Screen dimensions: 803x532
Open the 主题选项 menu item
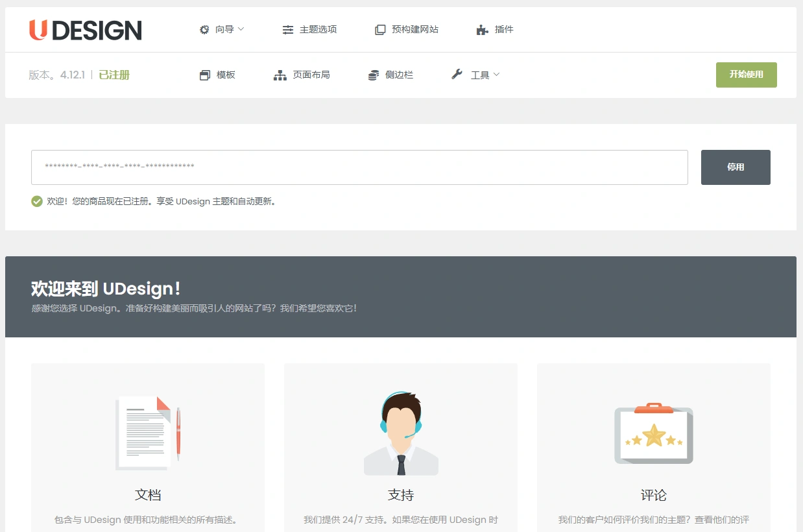(317, 29)
